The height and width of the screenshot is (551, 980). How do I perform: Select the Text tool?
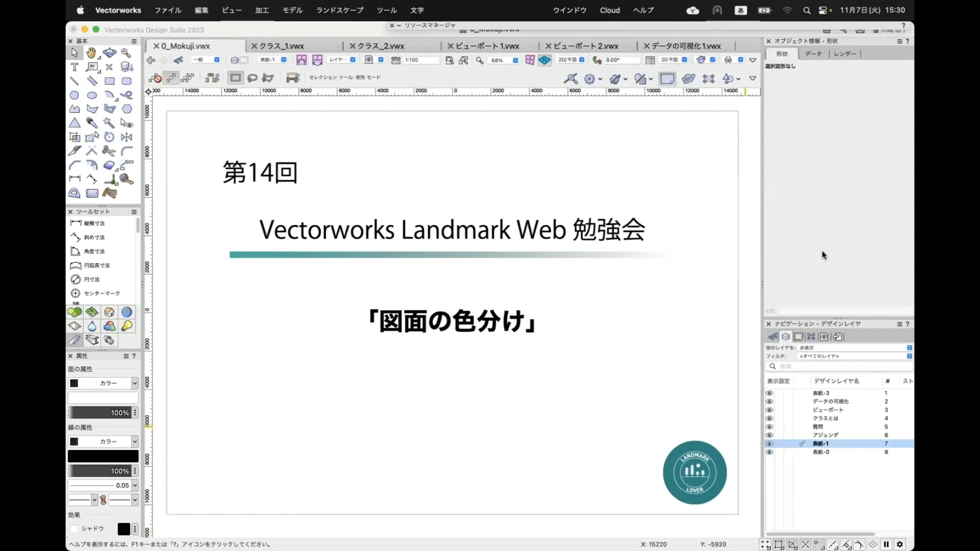(75, 67)
